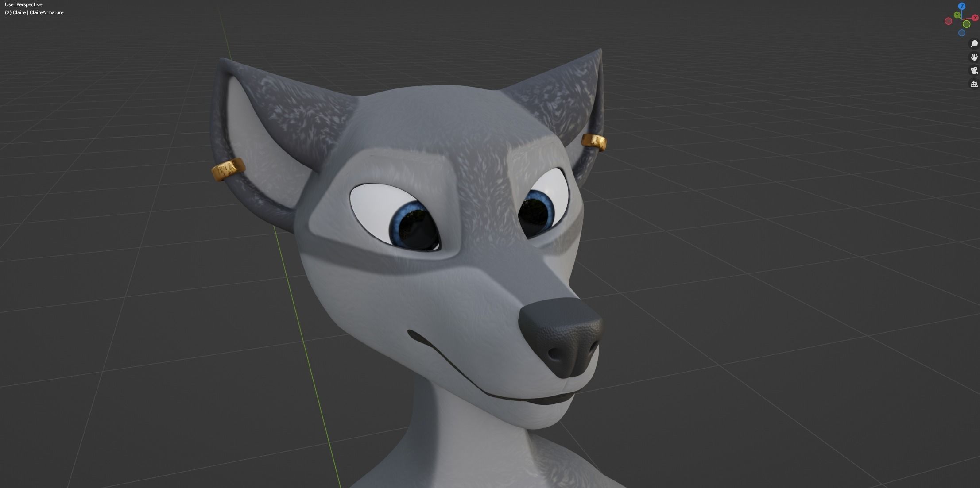This screenshot has height=488, width=980.
Task: Click the wolf's black nose
Action: point(560,337)
